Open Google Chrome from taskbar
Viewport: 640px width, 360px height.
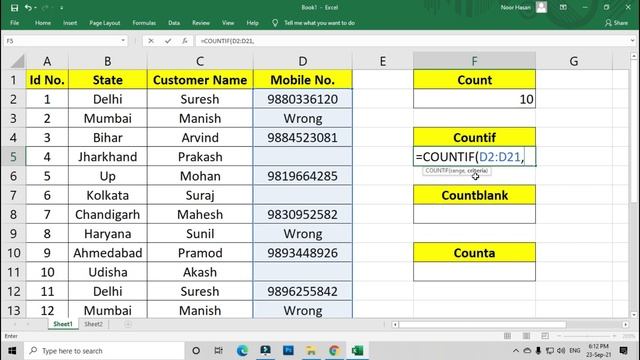click(334, 351)
